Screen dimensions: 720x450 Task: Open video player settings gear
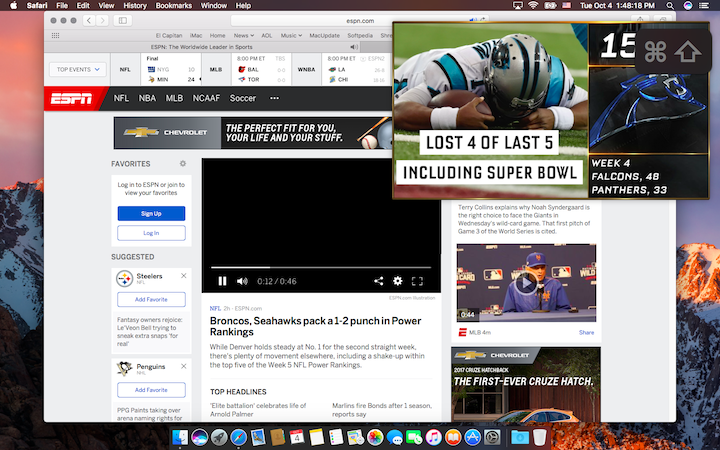[x=398, y=281]
